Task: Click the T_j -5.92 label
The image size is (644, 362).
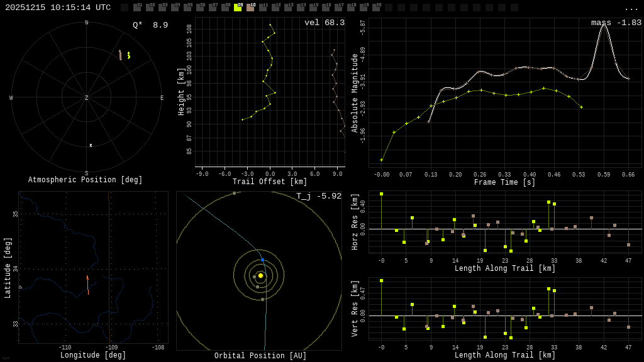Action: coord(319,196)
